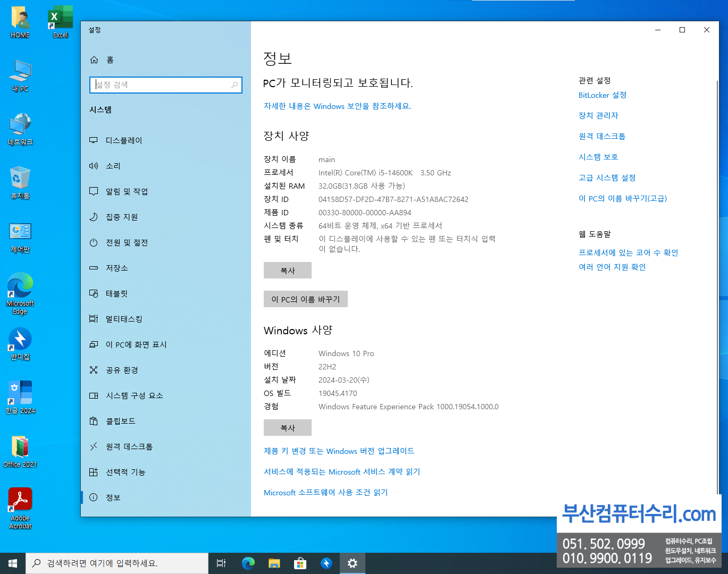Image resolution: width=728 pixels, height=574 pixels.
Task: Focus the taskbar search box
Action: pyautogui.click(x=117, y=563)
